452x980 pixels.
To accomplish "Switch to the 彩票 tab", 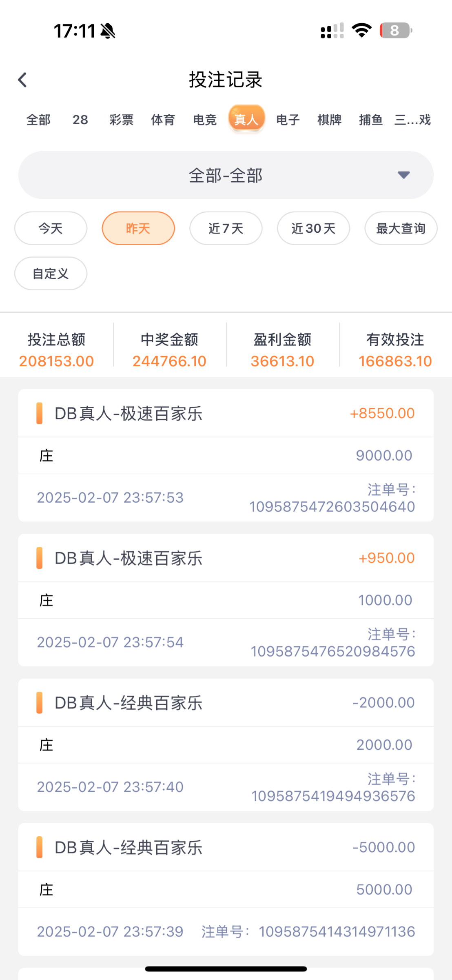I will point(122,120).
